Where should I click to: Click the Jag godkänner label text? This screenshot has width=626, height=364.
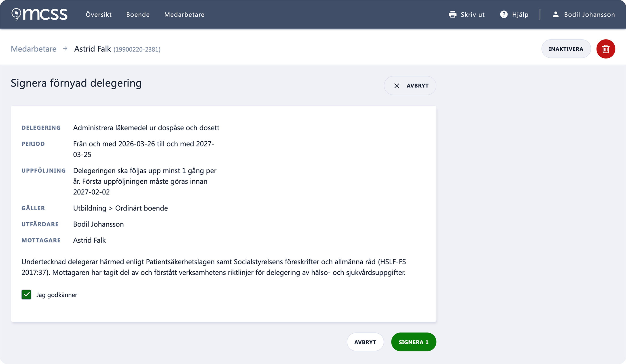(x=57, y=295)
